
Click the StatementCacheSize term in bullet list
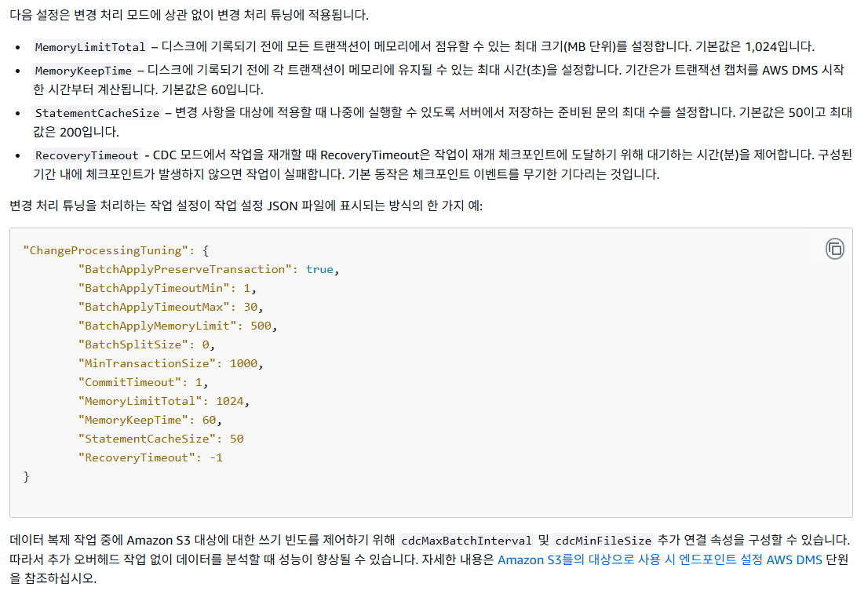point(97,113)
